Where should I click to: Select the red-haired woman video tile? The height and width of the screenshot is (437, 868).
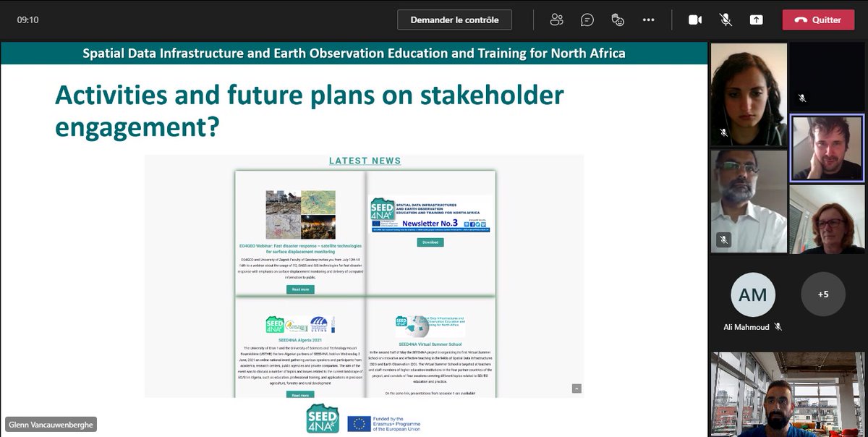coord(826,219)
